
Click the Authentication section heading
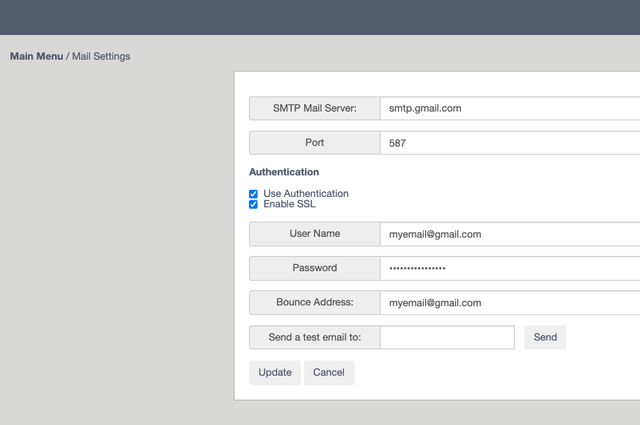click(x=284, y=172)
